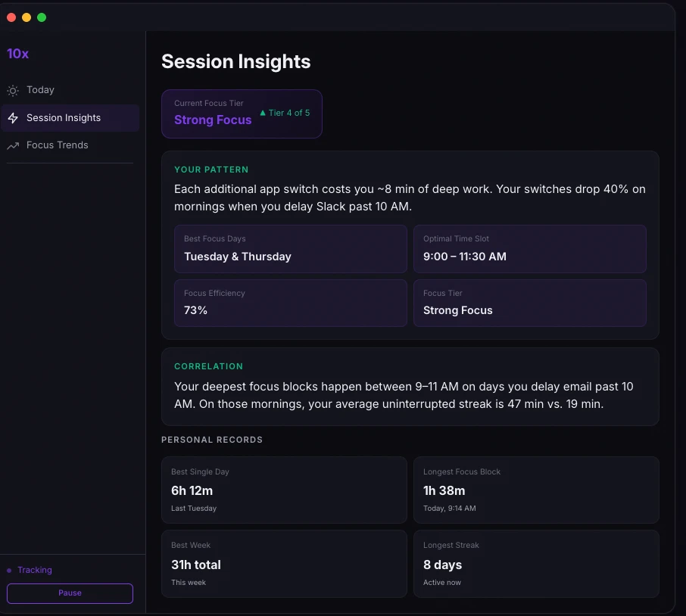Open the Today sidebar item
686x616 pixels.
click(41, 90)
